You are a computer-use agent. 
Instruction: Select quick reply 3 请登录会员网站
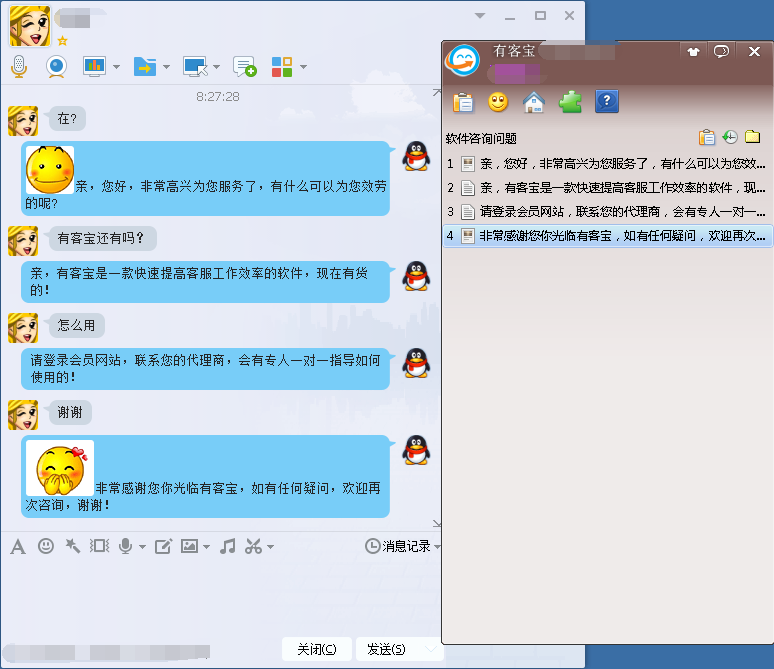[x=607, y=212]
